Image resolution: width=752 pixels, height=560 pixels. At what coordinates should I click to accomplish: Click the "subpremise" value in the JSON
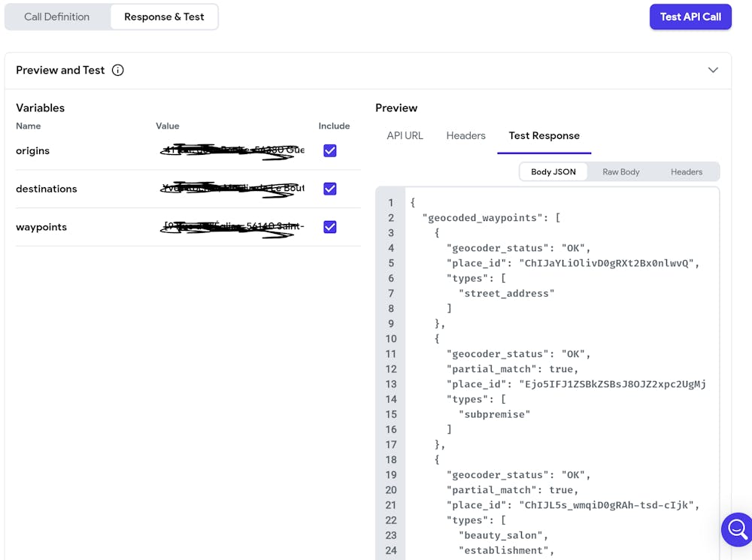pyautogui.click(x=495, y=414)
